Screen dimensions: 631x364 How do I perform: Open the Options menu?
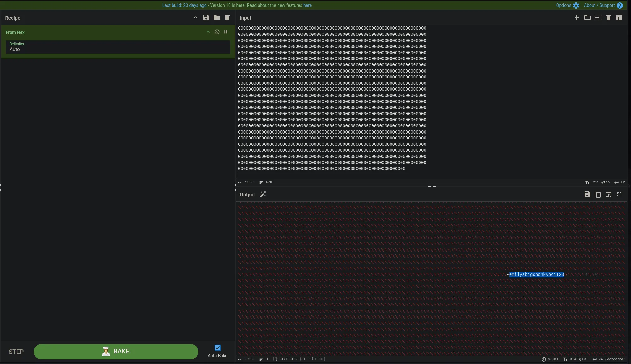567,5
